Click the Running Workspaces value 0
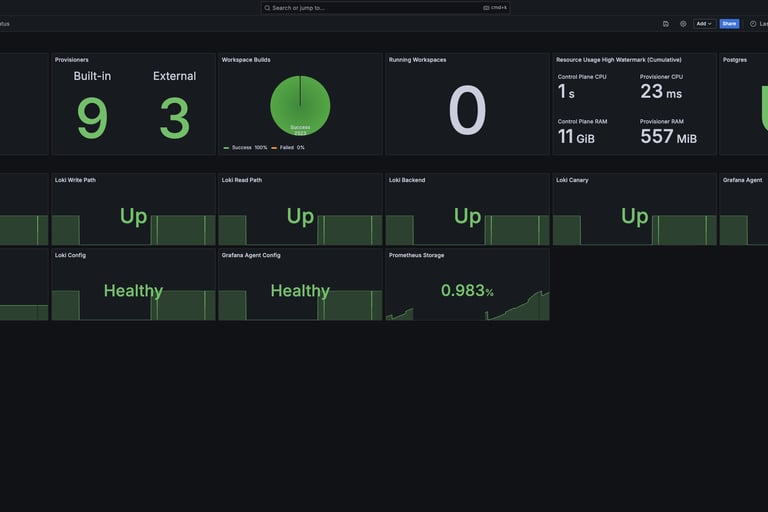This screenshot has width=768, height=512. [x=467, y=110]
